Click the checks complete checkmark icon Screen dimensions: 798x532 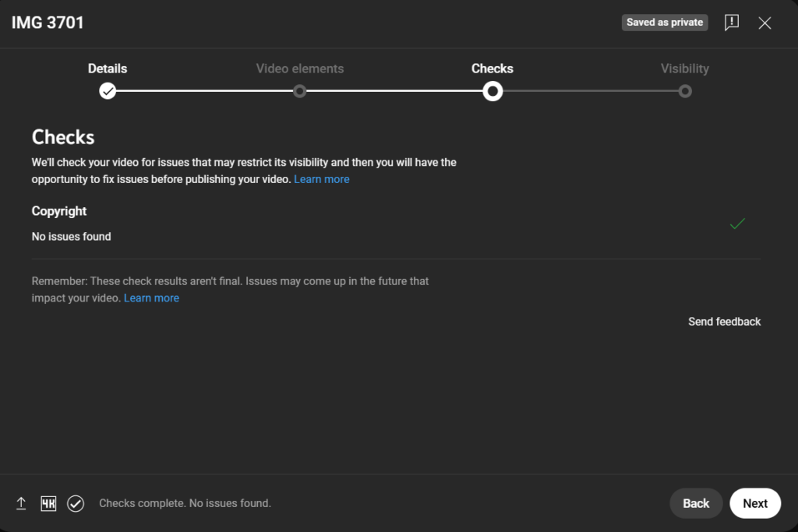point(76,503)
